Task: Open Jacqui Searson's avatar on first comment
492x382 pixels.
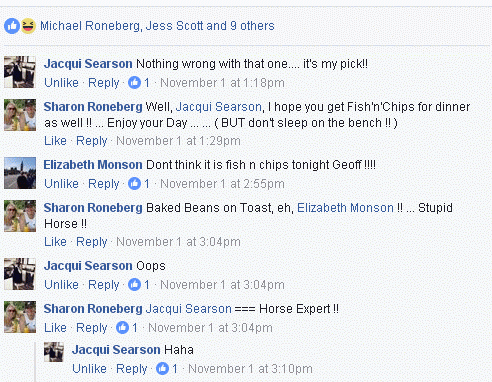Action: click(20, 72)
